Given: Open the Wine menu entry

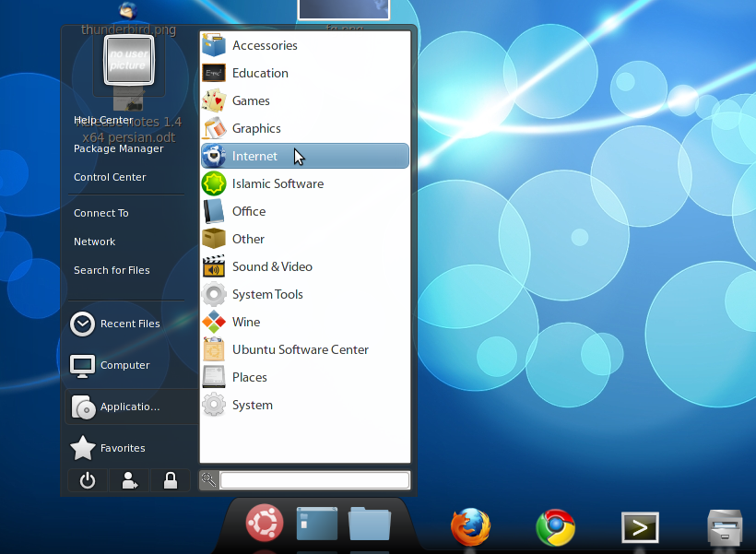Looking at the screenshot, I should pos(305,322).
